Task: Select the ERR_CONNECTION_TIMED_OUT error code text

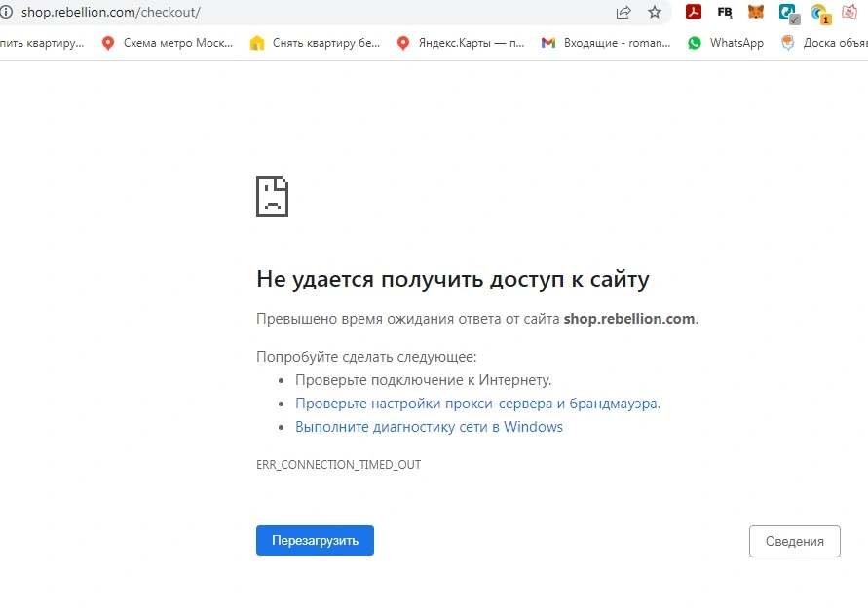Action: coord(338,464)
